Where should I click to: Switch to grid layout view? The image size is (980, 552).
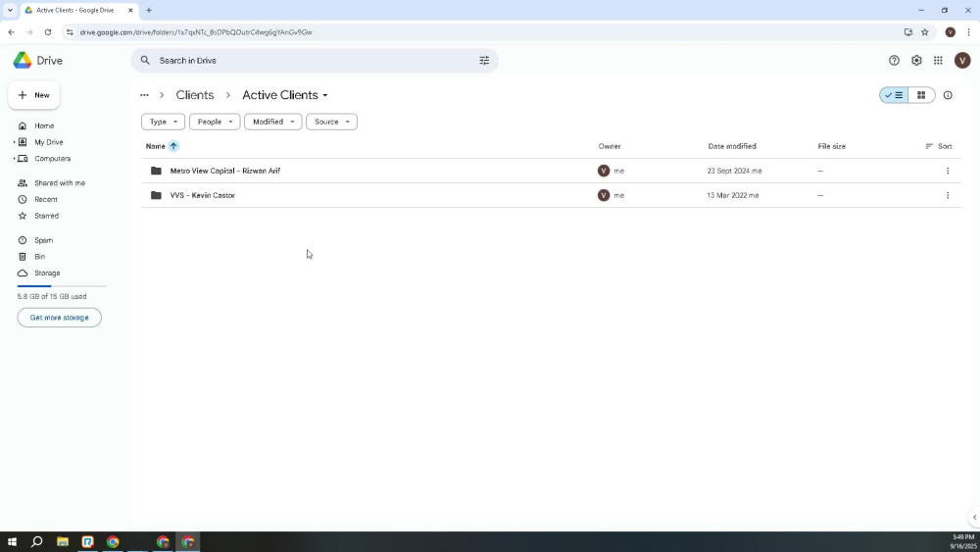920,95
